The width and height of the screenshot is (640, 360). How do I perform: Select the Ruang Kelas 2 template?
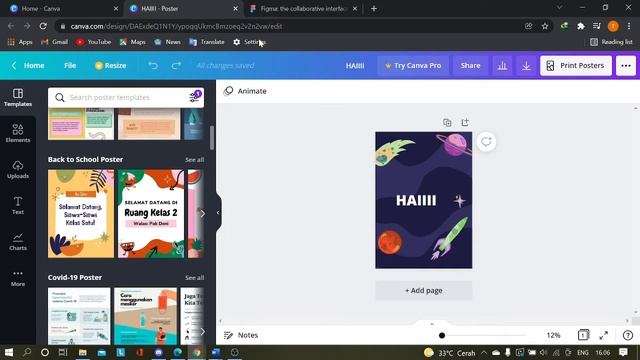(151, 213)
